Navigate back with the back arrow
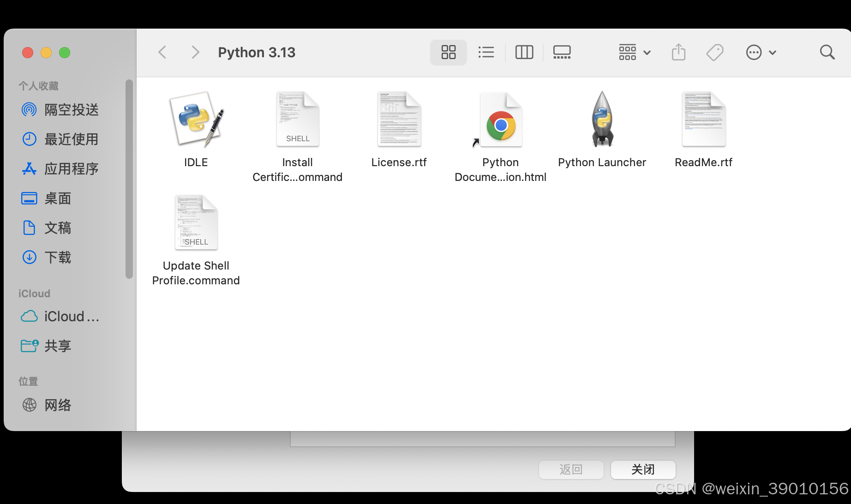 point(162,52)
